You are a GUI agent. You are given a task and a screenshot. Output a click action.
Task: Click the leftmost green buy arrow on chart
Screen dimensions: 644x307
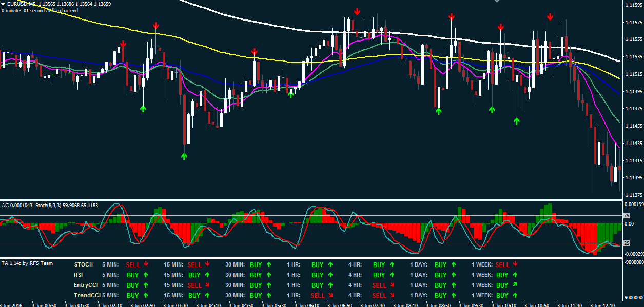(143, 108)
